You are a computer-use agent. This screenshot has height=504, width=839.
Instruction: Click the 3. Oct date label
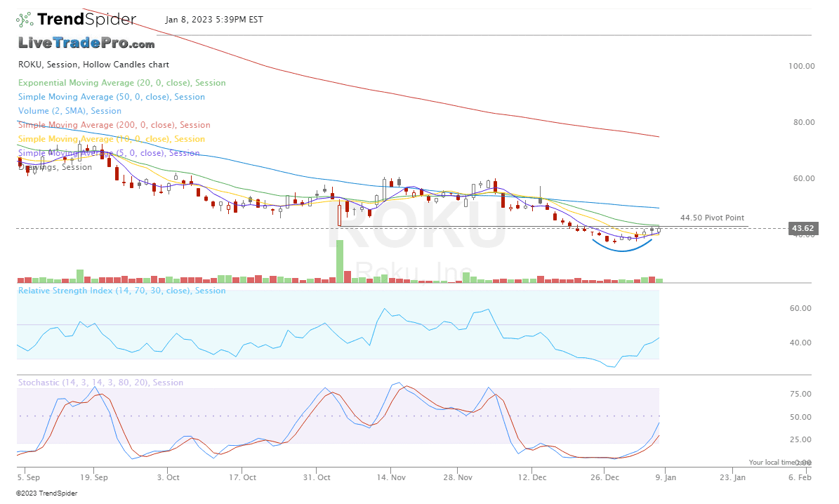click(168, 477)
